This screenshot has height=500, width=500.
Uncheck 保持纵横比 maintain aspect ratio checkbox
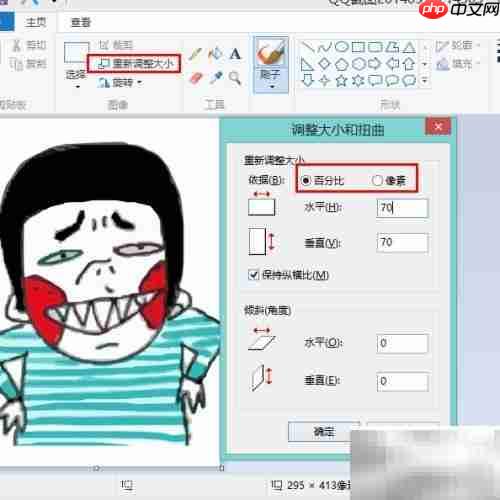coord(253,275)
